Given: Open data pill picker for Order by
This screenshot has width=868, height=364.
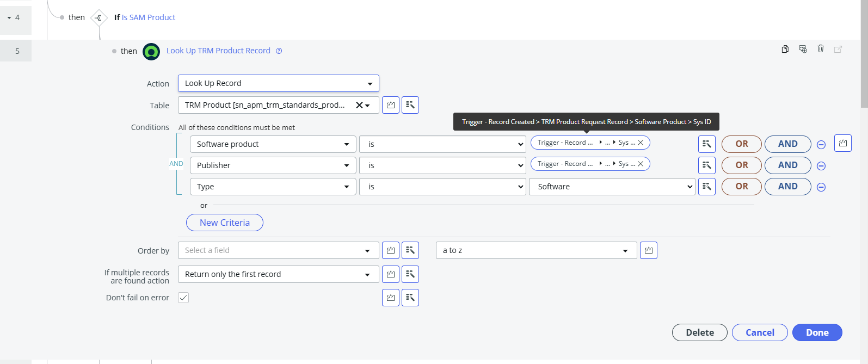Looking at the screenshot, I should pyautogui.click(x=410, y=250).
